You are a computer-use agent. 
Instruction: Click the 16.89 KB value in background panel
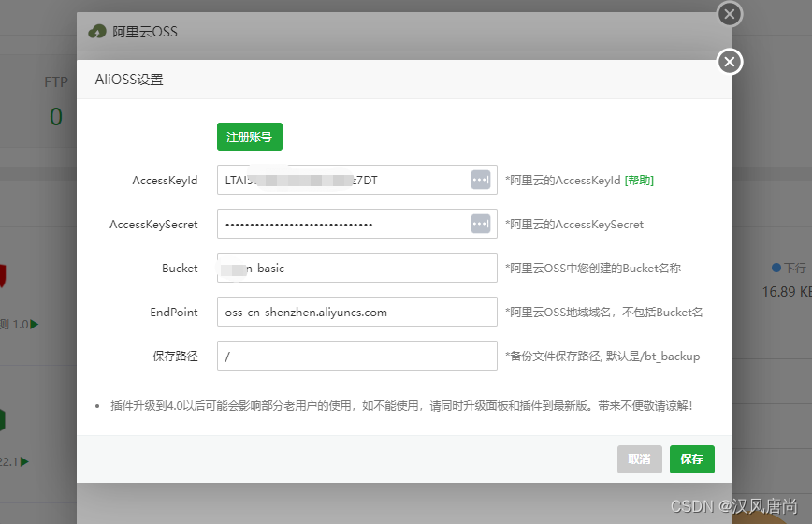pyautogui.click(x=787, y=292)
